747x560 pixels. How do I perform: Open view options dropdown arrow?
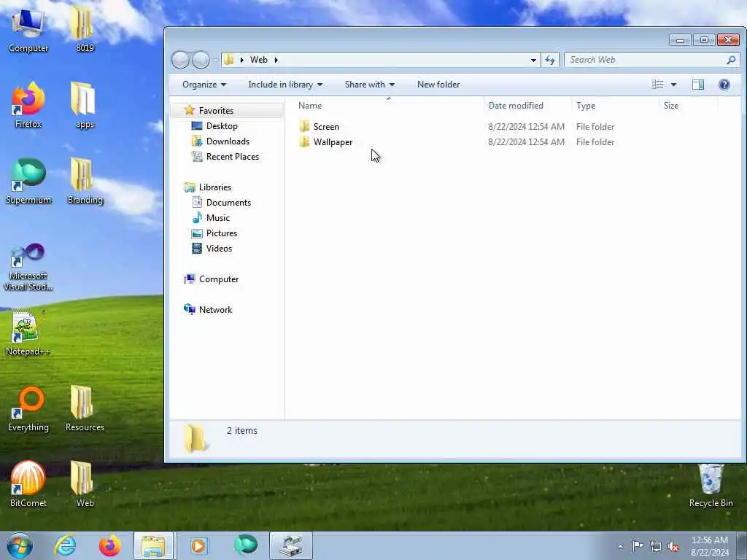pos(673,85)
